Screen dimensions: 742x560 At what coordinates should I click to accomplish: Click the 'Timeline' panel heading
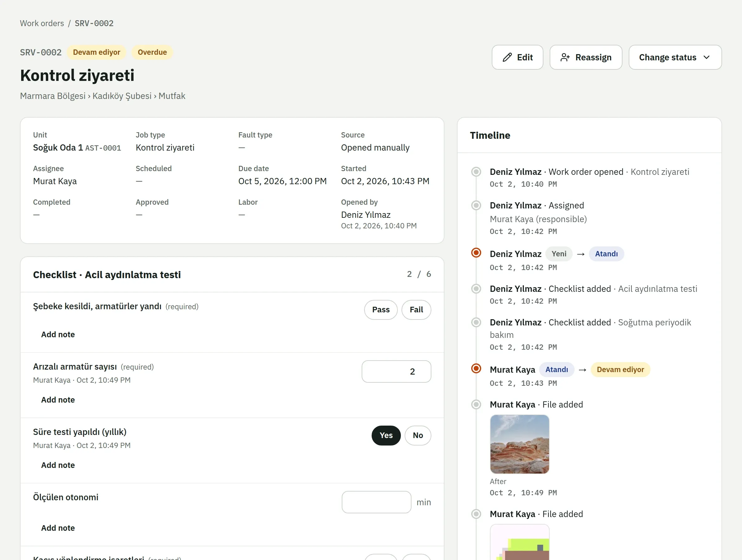tap(490, 135)
